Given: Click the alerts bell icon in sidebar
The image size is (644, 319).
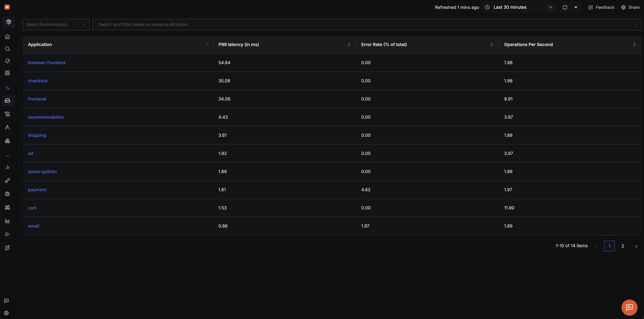Looking at the screenshot, I should 8,61.
